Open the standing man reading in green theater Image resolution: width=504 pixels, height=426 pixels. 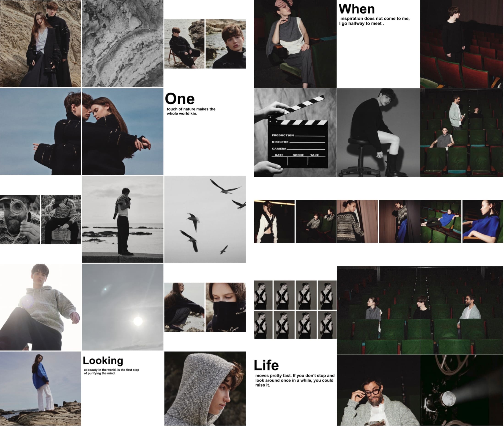pyautogui.click(x=461, y=133)
